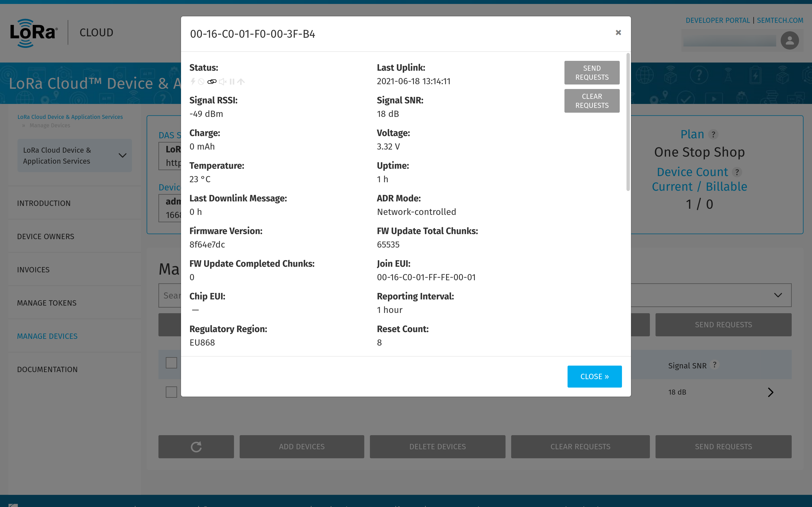The image size is (812, 507).
Task: Open the user account avatar icon
Action: 789,41
